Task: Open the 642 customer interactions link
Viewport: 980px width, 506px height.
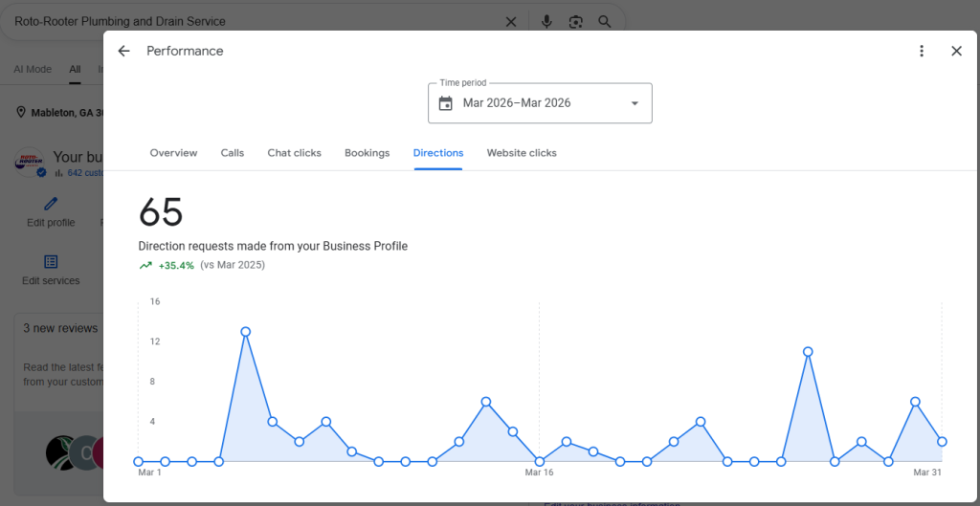Action: point(85,173)
